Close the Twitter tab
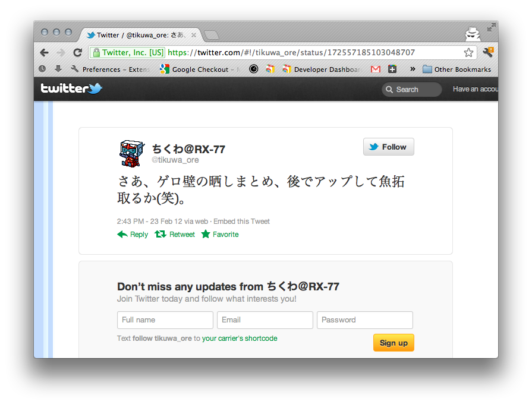Screen dimensions: 532x405 (194, 35)
